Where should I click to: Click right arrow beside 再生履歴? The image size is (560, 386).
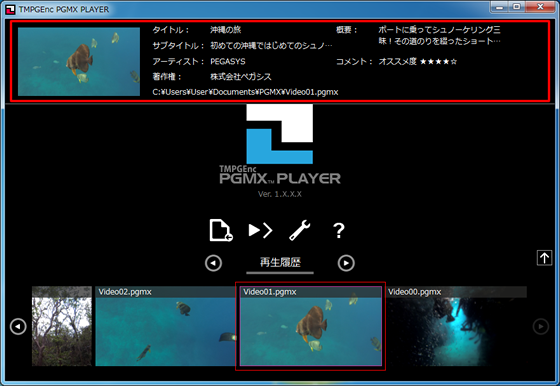pyautogui.click(x=346, y=263)
